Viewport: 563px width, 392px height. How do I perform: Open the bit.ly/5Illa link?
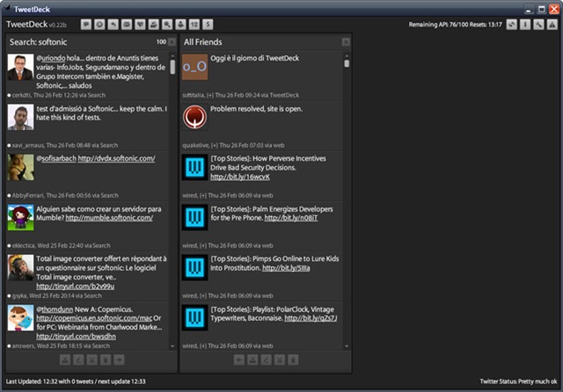coord(286,268)
